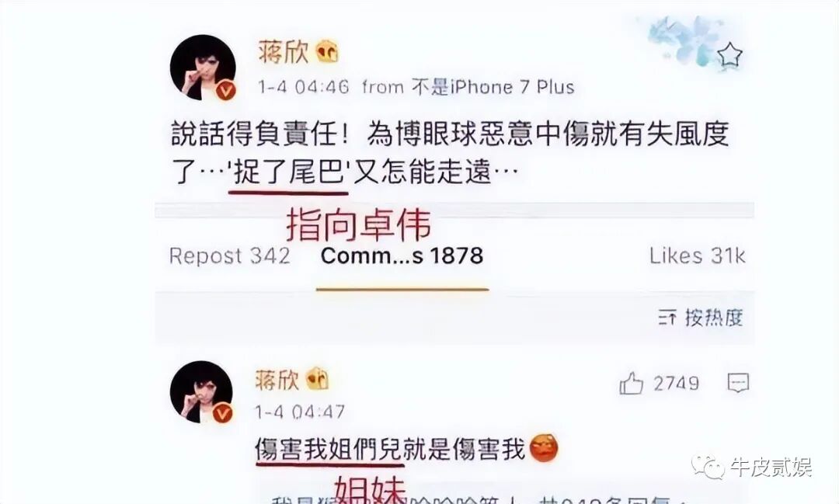The height and width of the screenshot is (504, 839).
Task: Open the 蒋欣 username link in the post header
Action: [283, 52]
